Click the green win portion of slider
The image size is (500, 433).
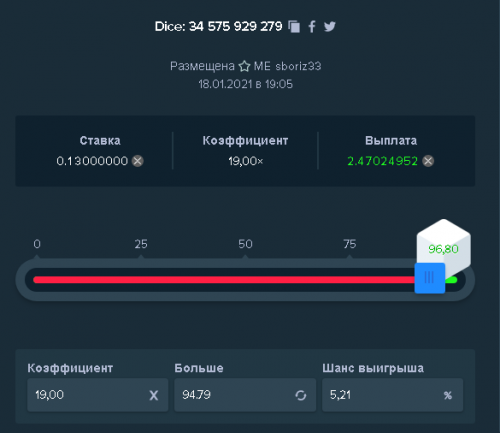tap(451, 280)
